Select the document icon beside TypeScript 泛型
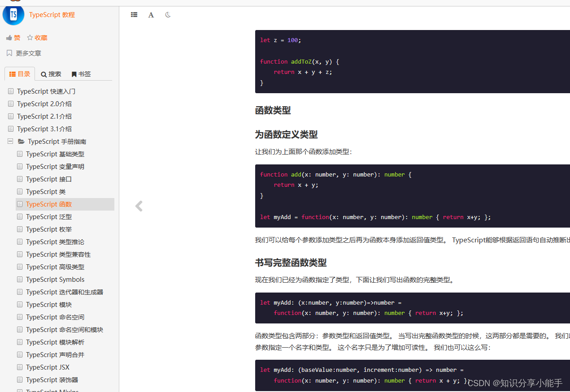The width and height of the screenshot is (570, 392). coord(20,216)
